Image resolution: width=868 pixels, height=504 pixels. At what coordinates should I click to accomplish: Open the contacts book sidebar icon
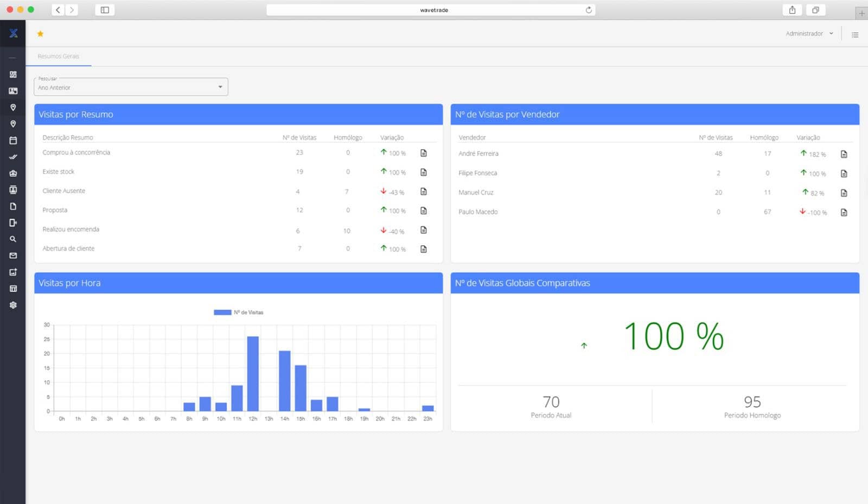(13, 190)
